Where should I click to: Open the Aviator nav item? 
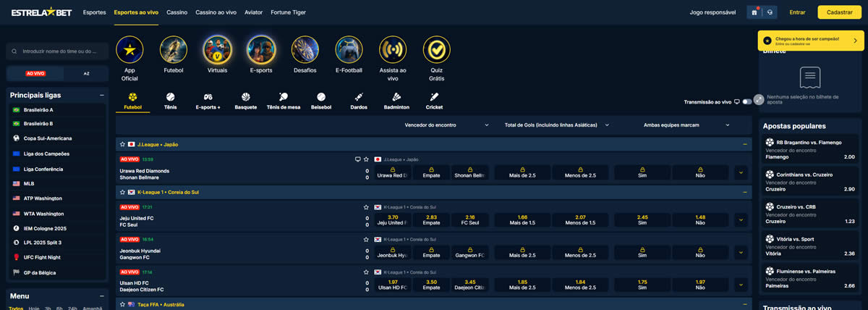click(254, 12)
